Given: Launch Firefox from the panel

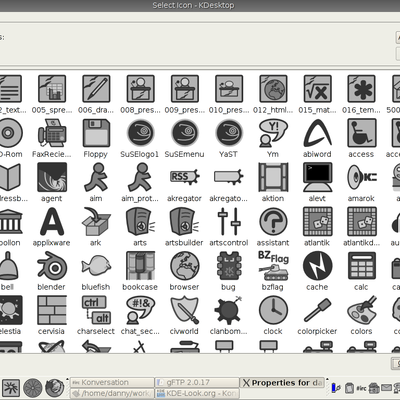Looking at the screenshot, I should (55, 388).
